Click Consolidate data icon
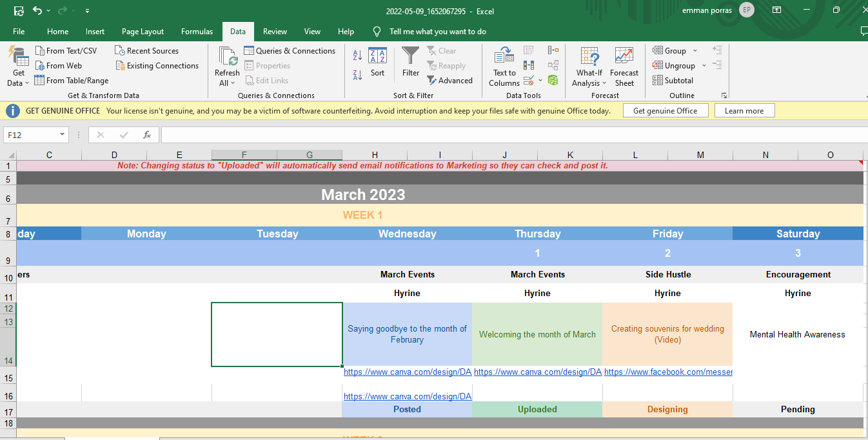The image size is (868, 440). click(553, 50)
